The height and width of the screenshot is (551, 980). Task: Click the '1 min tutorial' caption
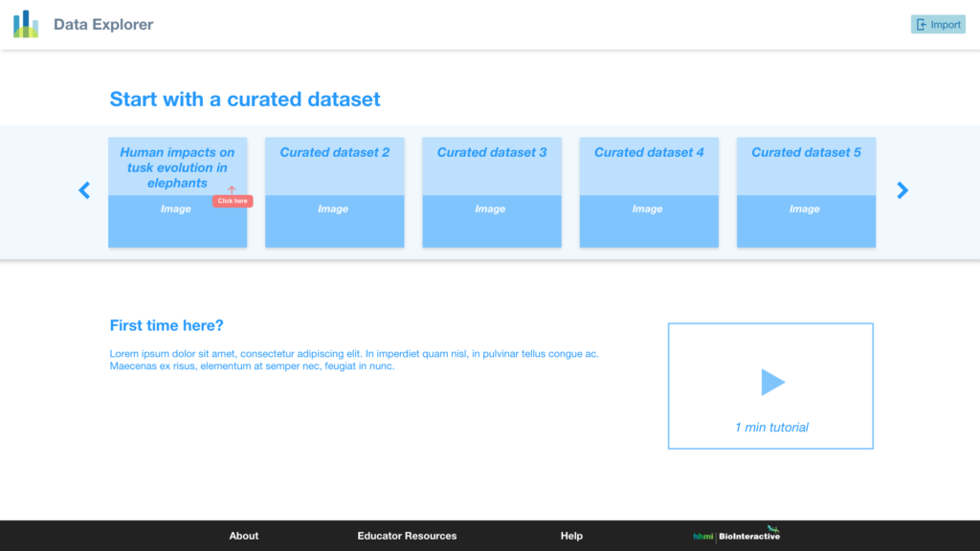[x=771, y=428]
